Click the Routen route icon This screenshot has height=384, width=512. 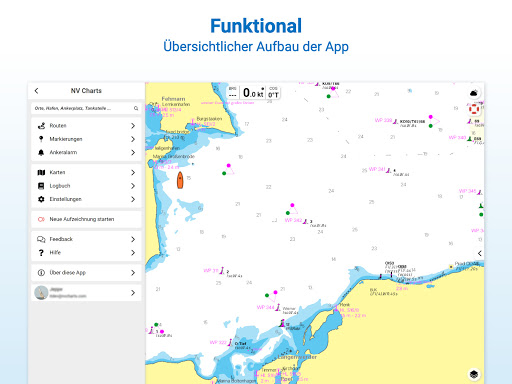pos(41,126)
